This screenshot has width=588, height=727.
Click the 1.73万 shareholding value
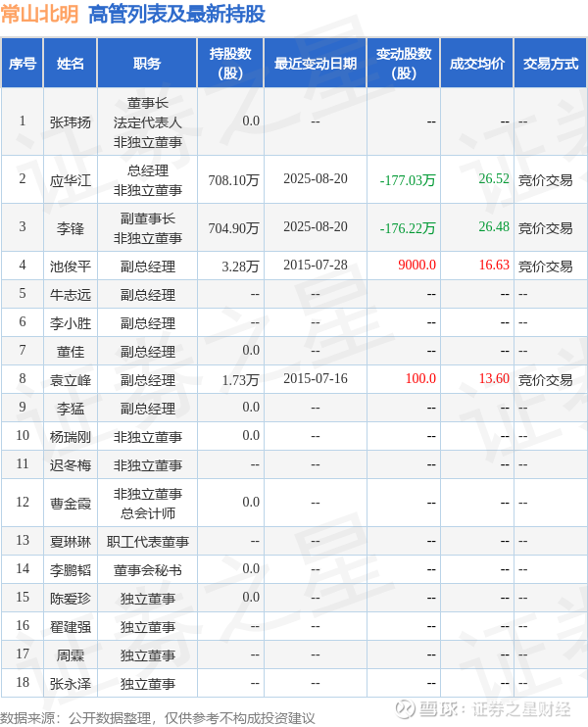[240, 380]
